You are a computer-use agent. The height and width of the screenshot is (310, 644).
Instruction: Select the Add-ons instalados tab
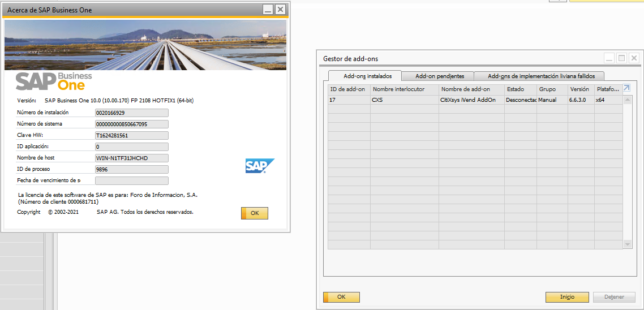tap(367, 76)
